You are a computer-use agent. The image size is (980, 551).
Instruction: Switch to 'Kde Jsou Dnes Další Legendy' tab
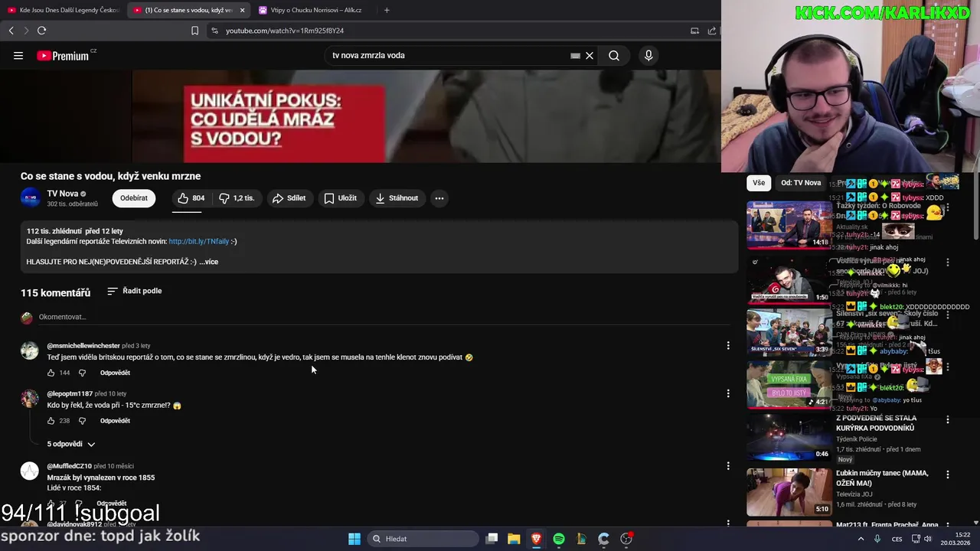(64, 10)
